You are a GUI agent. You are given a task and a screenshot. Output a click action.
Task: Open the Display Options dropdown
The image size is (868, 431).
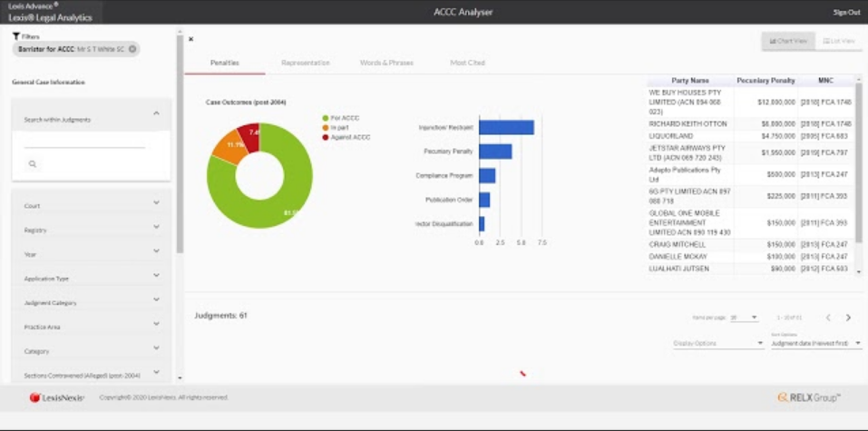click(x=718, y=344)
